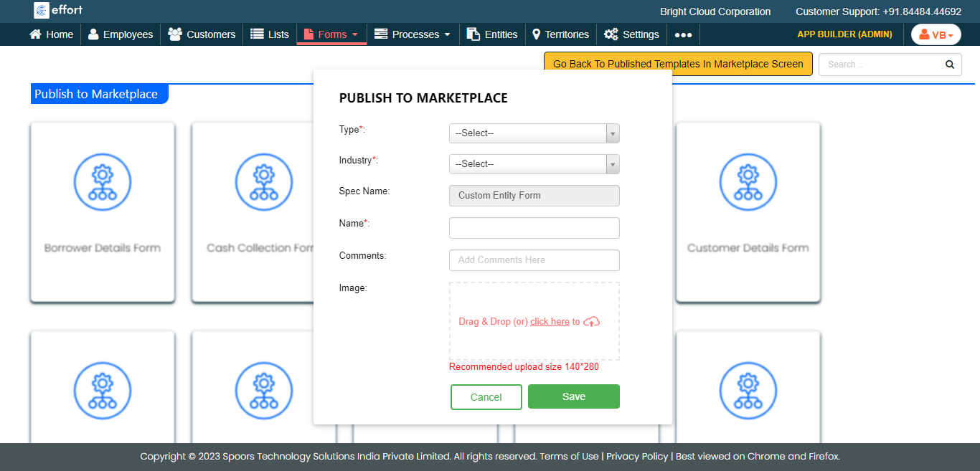
Task: Open the Type select dropdown
Action: (x=534, y=133)
